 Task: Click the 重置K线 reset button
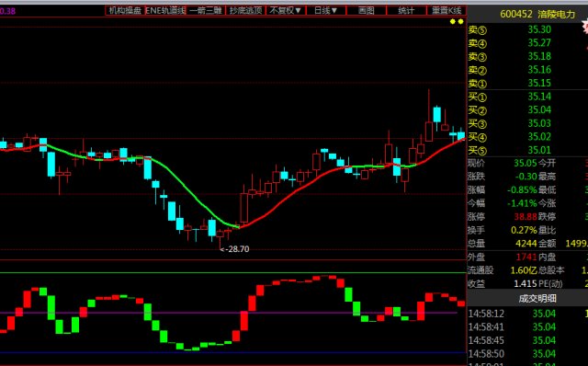447,10
